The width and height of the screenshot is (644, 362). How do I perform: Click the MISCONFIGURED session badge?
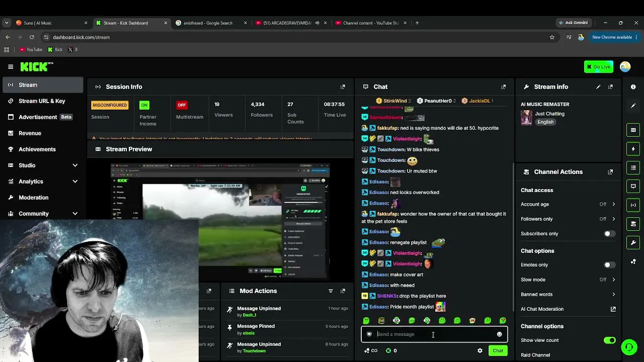tap(110, 105)
